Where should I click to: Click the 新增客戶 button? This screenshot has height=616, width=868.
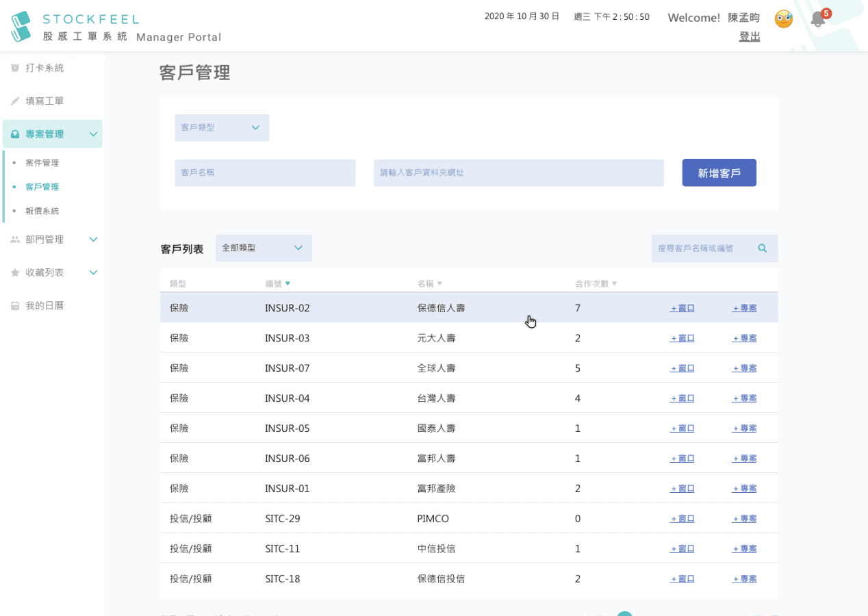point(719,173)
